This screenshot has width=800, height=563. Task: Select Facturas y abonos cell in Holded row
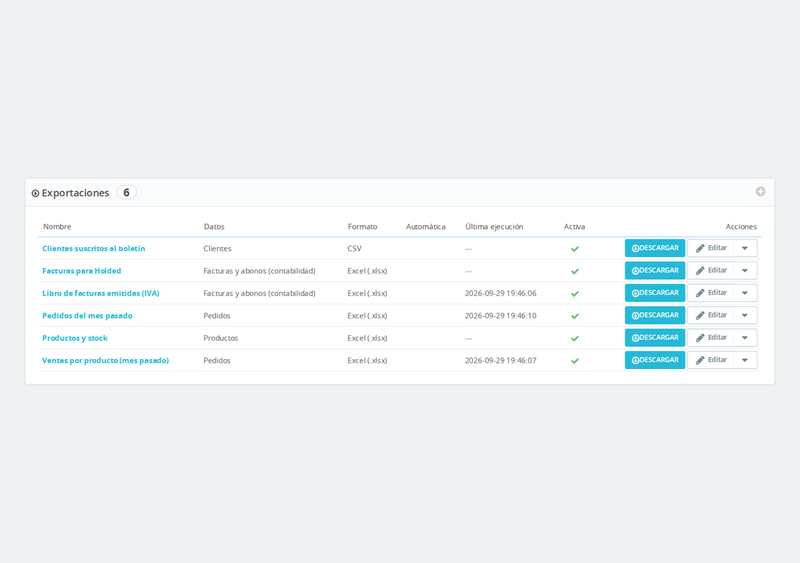259,271
